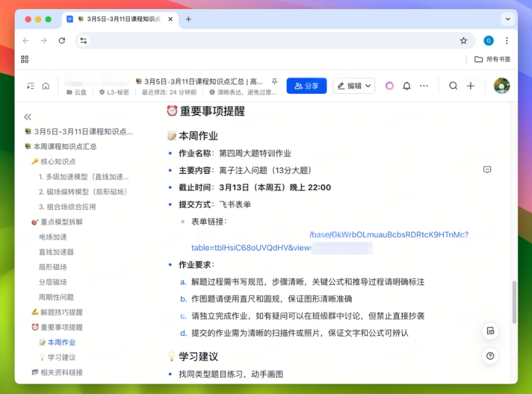Select highlighted outline item 本周作业

tap(57, 343)
